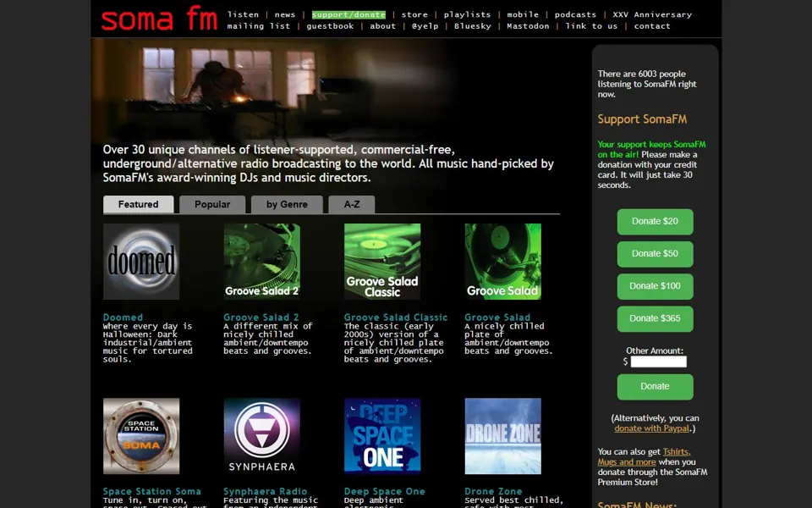Screen dimensions: 812x508
Task: Click the 6003 people listening text
Action: (x=647, y=84)
